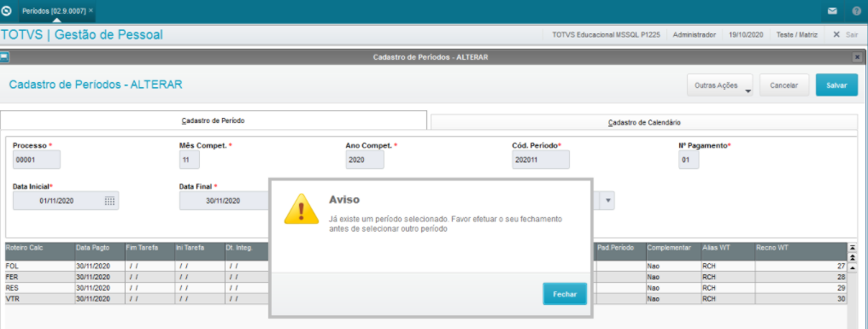The width and height of the screenshot is (868, 329).
Task: Select the RES row in Roteiro Calc
Action: 40,287
